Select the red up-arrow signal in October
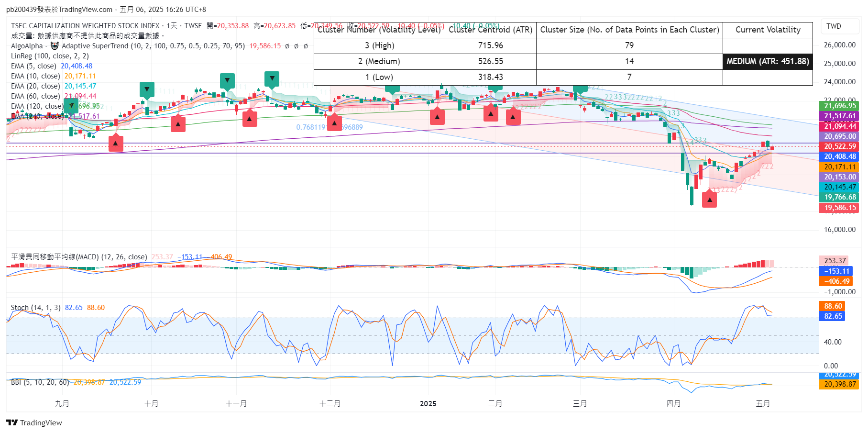This screenshot has height=433, width=868. 178,123
